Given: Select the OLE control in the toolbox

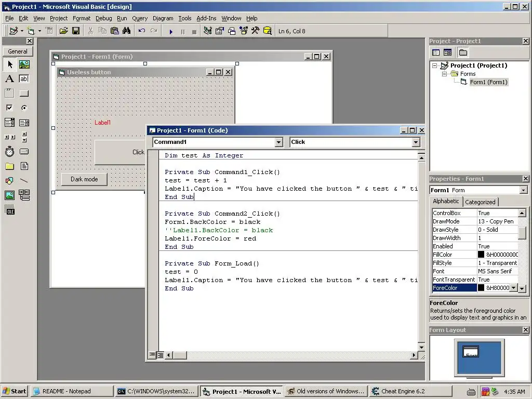Looking at the screenshot, I should click(10, 210).
